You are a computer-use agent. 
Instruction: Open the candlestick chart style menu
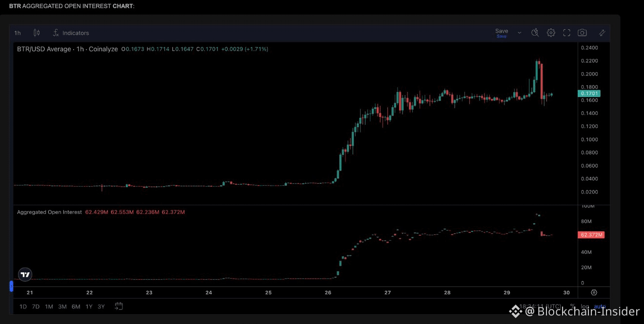click(37, 33)
